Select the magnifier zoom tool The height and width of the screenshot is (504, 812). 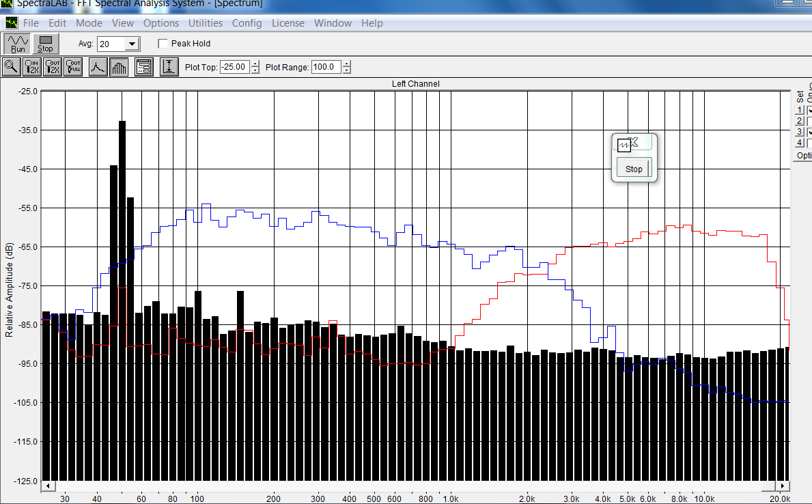click(x=12, y=67)
